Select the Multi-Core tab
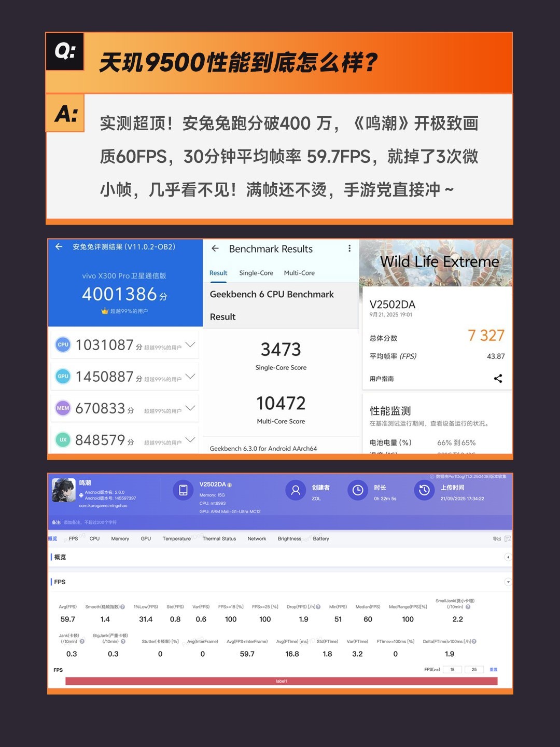The image size is (560, 747). [x=299, y=273]
